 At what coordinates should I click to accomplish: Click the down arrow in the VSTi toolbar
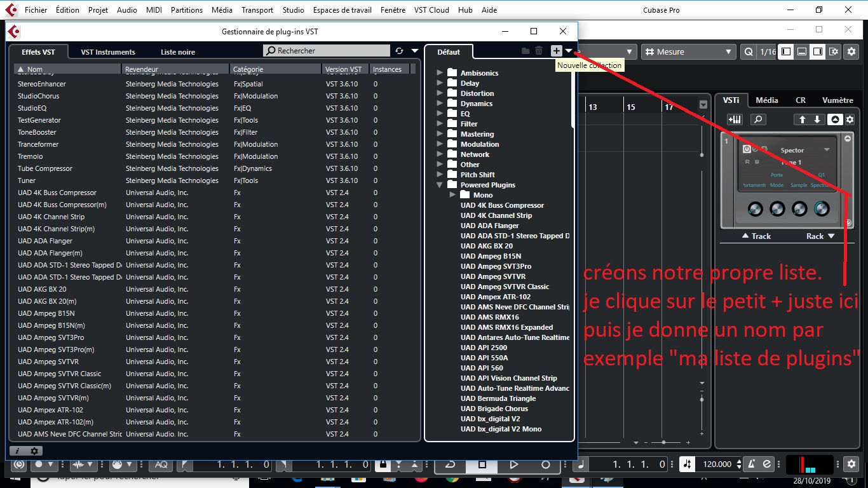pyautogui.click(x=817, y=119)
